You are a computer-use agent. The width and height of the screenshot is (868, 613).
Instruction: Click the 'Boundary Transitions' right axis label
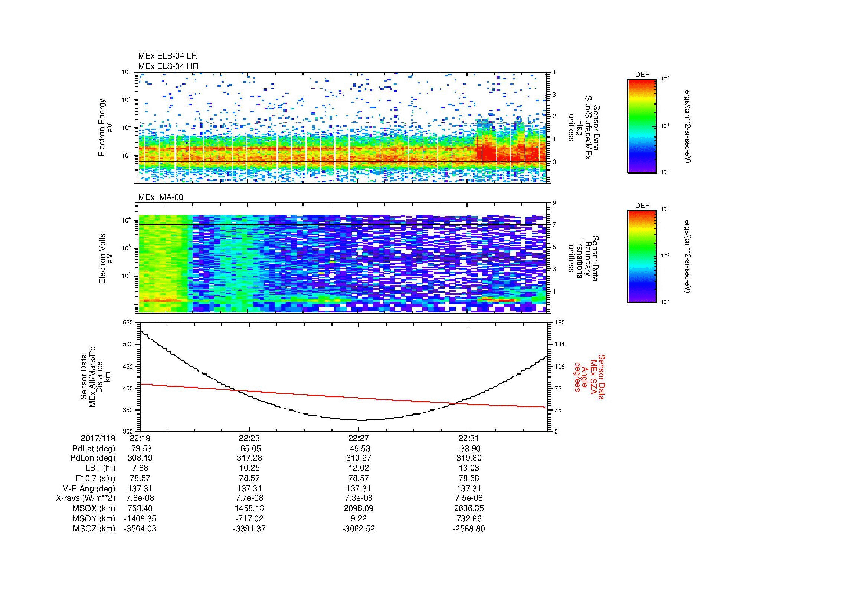click(584, 259)
